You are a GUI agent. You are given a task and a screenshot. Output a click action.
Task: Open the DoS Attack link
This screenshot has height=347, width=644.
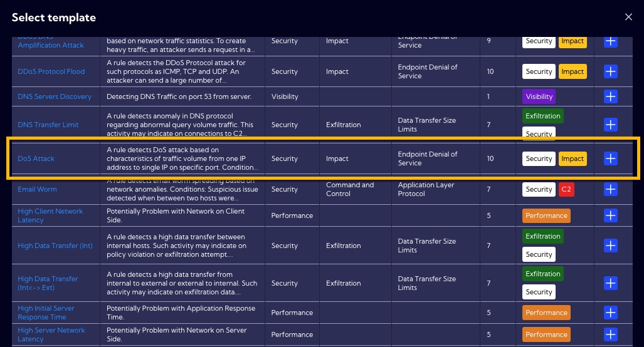[x=36, y=158]
